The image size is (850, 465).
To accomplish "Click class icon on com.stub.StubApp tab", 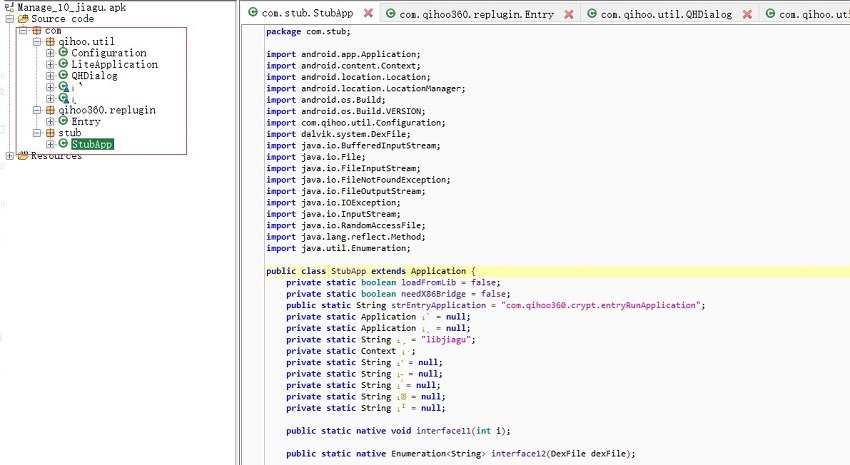I will coord(253,12).
